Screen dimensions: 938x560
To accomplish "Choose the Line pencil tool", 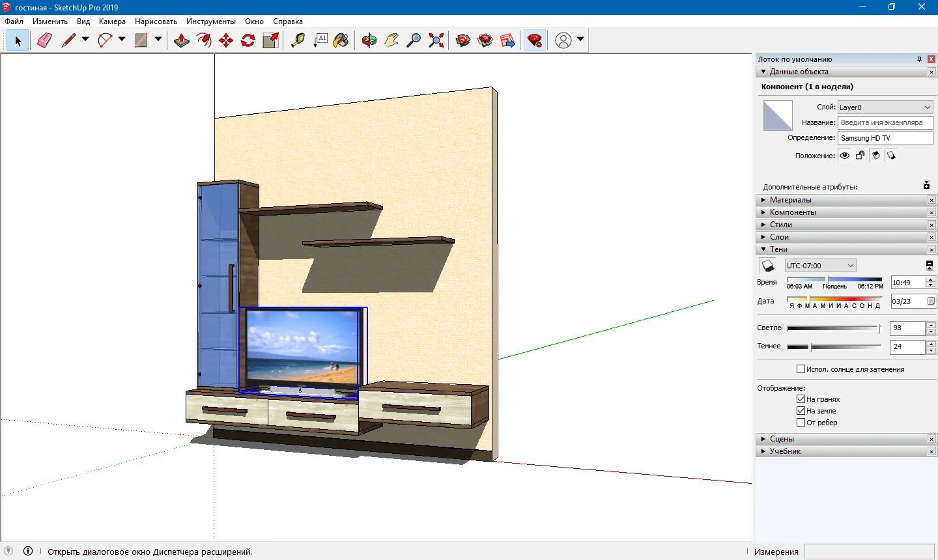I will click(x=68, y=40).
